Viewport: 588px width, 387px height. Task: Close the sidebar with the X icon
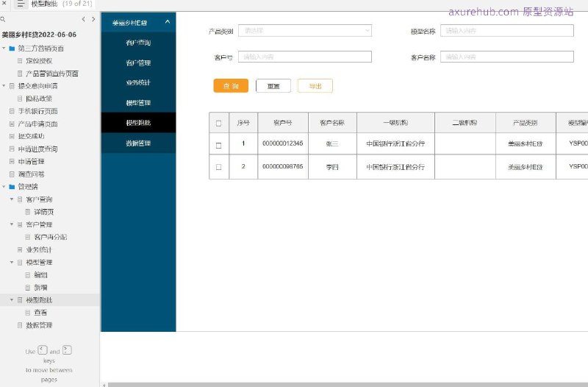click(4, 4)
